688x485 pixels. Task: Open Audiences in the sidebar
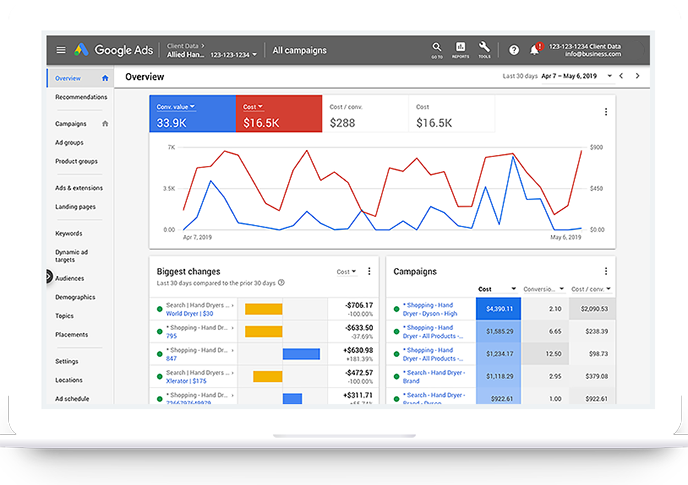pyautogui.click(x=70, y=278)
